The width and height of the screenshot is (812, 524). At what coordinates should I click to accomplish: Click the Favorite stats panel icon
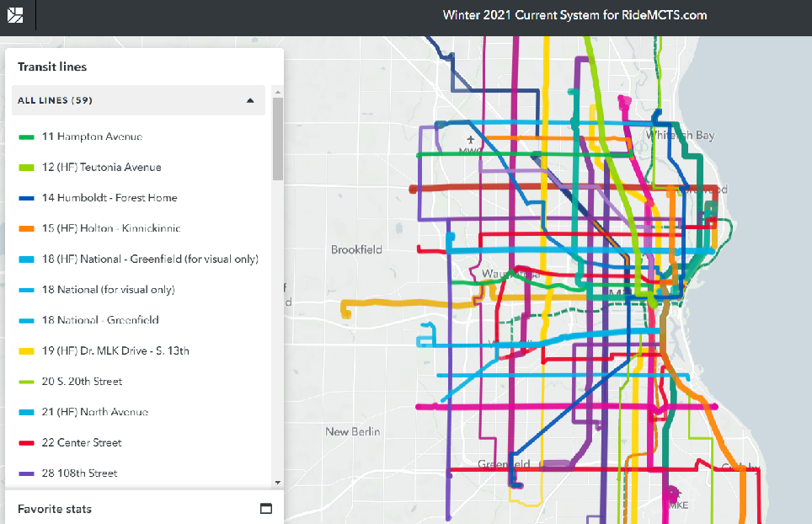(266, 509)
